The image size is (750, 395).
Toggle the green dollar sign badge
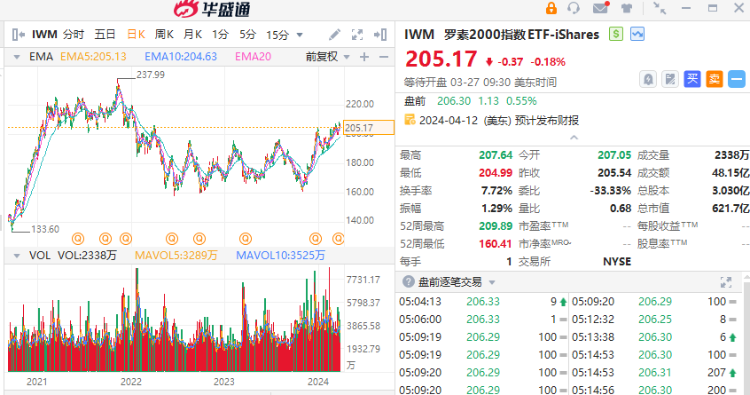coord(616,34)
